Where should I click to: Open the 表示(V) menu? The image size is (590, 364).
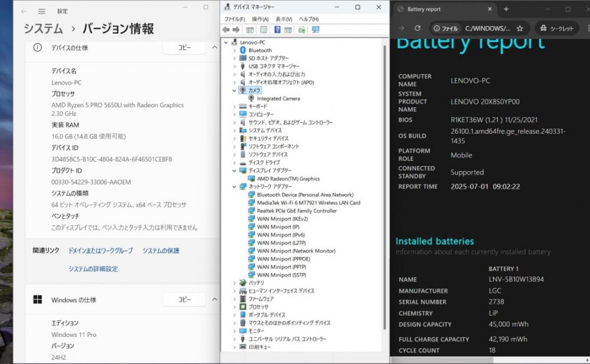[x=284, y=19]
